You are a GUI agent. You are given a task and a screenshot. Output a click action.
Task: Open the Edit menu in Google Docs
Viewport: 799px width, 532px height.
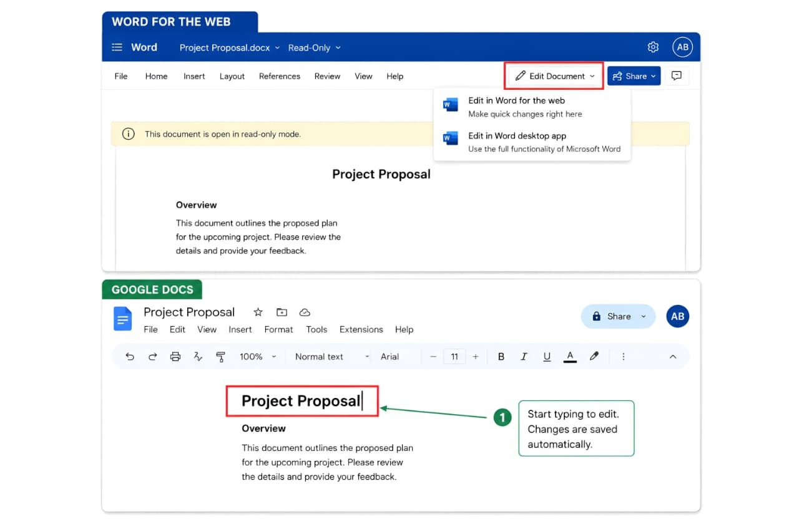177,329
